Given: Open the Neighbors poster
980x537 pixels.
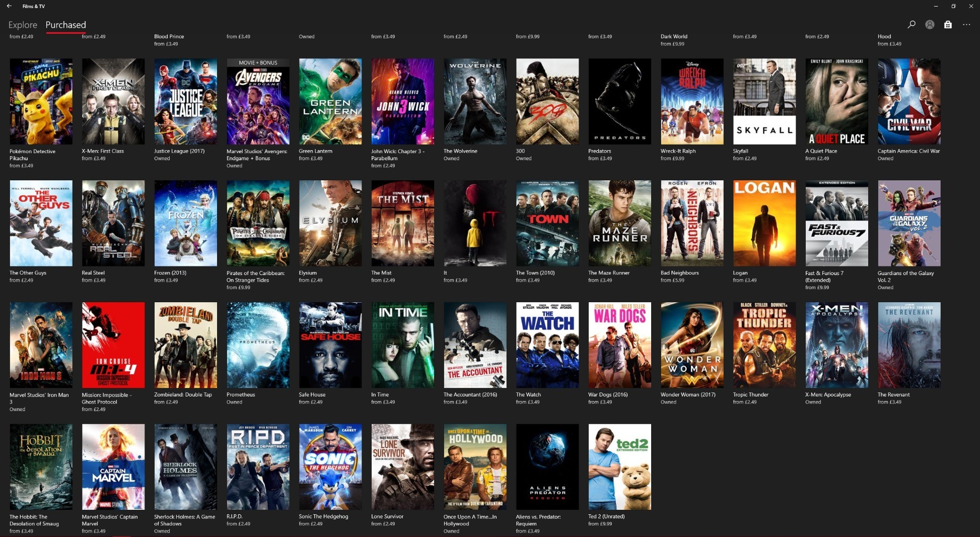Looking at the screenshot, I should 692,223.
